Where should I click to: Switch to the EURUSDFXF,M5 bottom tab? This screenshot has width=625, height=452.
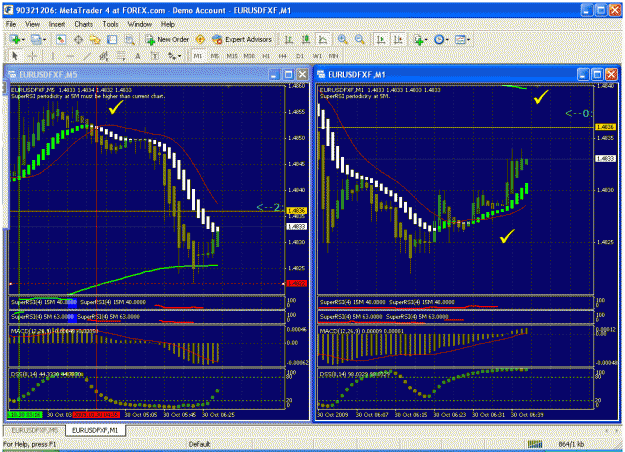coord(34,430)
